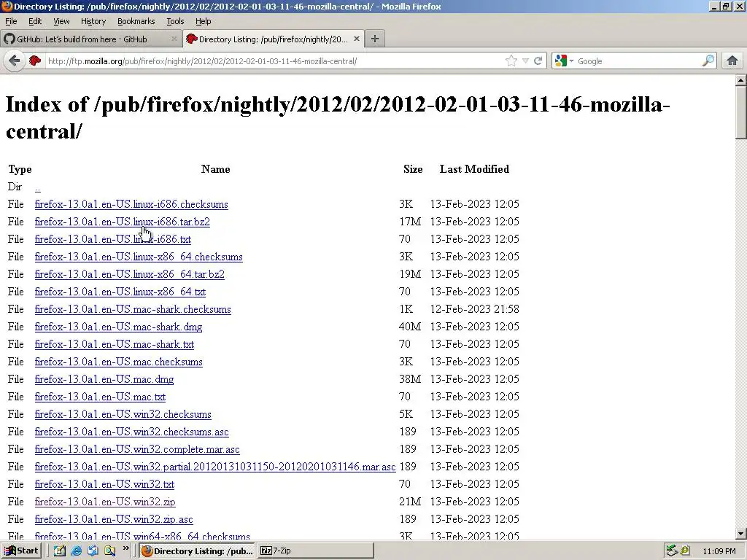Screen dimensions: 747x560
Task: Close the GitHub tab
Action: tap(174, 39)
